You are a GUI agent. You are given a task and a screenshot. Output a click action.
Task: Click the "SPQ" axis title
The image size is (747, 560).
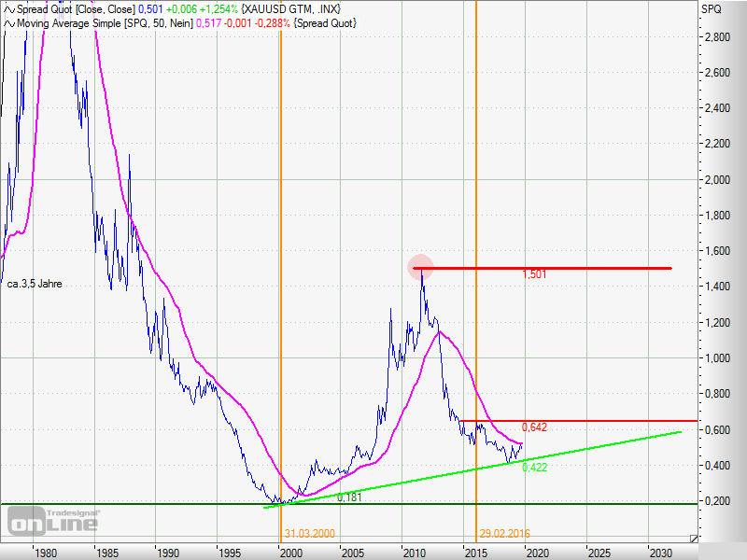coord(711,9)
